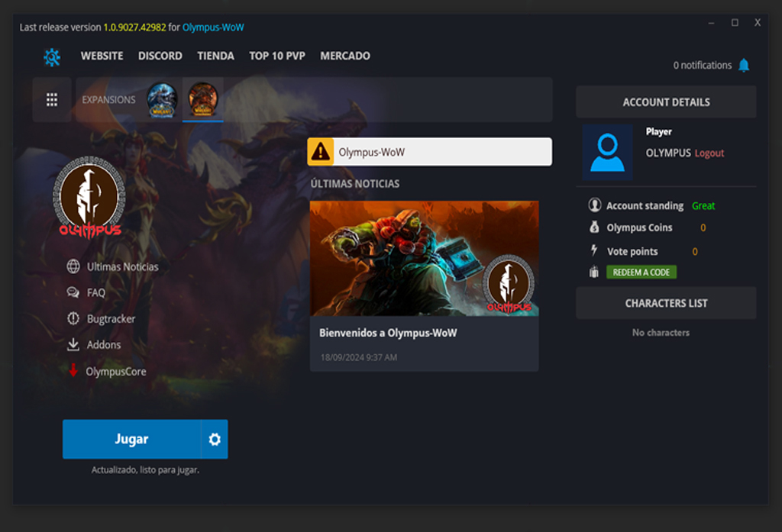Click the REDEEM A CODE button
The width and height of the screenshot is (782, 532).
[x=641, y=272]
